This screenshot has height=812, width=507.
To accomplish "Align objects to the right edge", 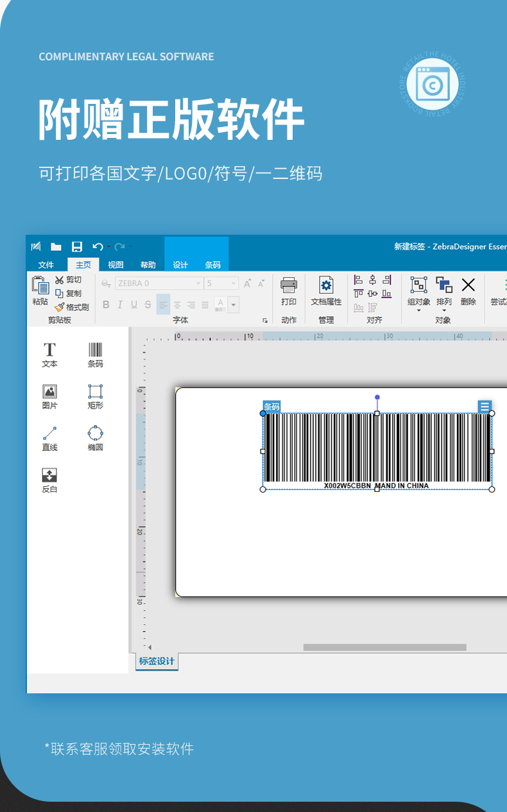I will (386, 280).
